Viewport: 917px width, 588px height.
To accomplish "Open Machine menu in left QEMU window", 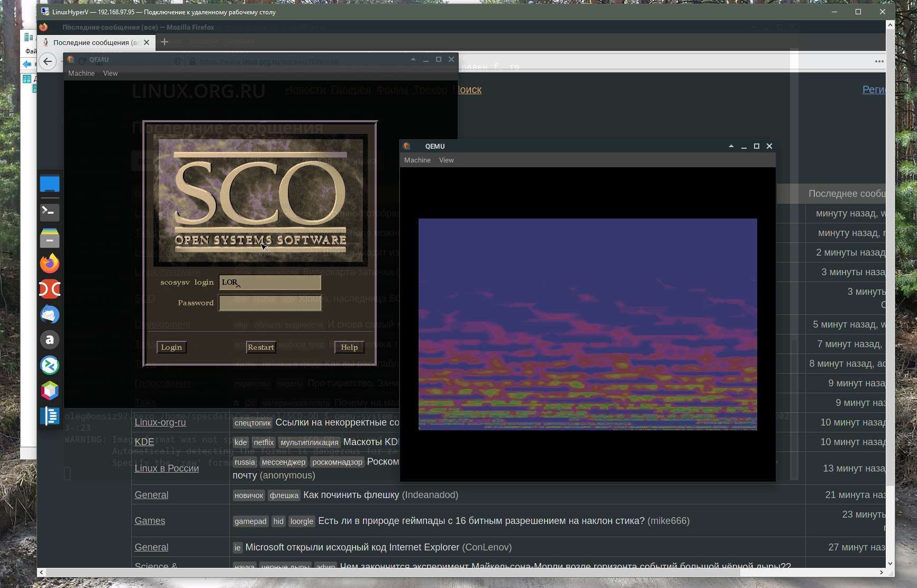I will (x=81, y=74).
